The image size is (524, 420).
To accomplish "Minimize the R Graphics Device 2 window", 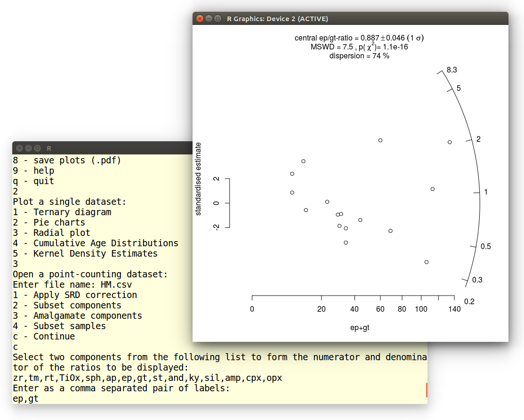I will [x=209, y=19].
